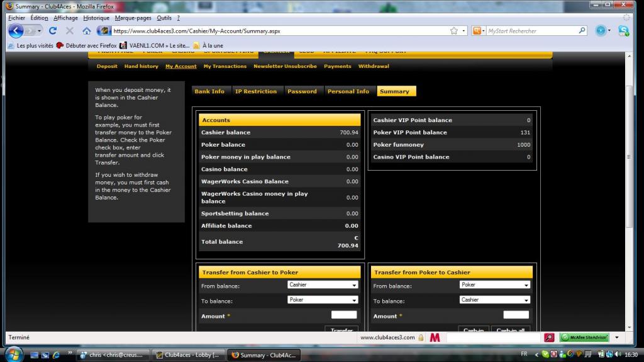Screen dimensions: 644x362
Task: Open the My Transactions link
Action: [x=225, y=66]
